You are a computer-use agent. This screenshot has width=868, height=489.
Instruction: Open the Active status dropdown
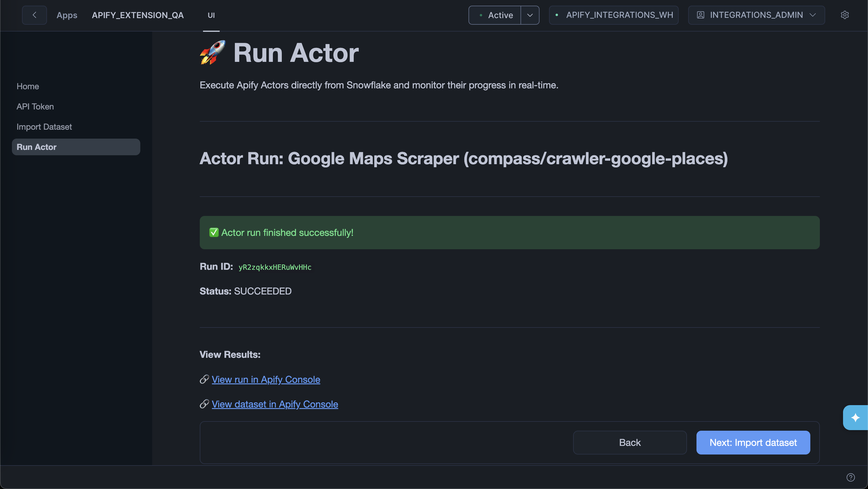pos(529,15)
